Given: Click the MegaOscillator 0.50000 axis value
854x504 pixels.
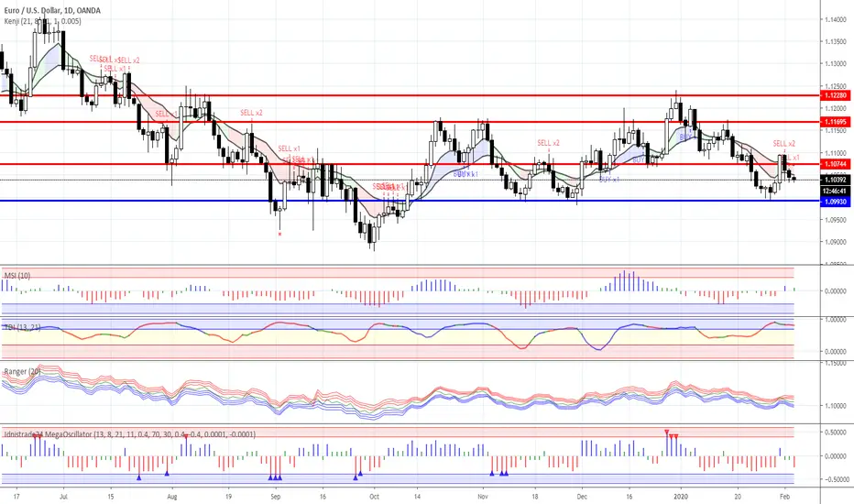Looking at the screenshot, I should pos(836,433).
